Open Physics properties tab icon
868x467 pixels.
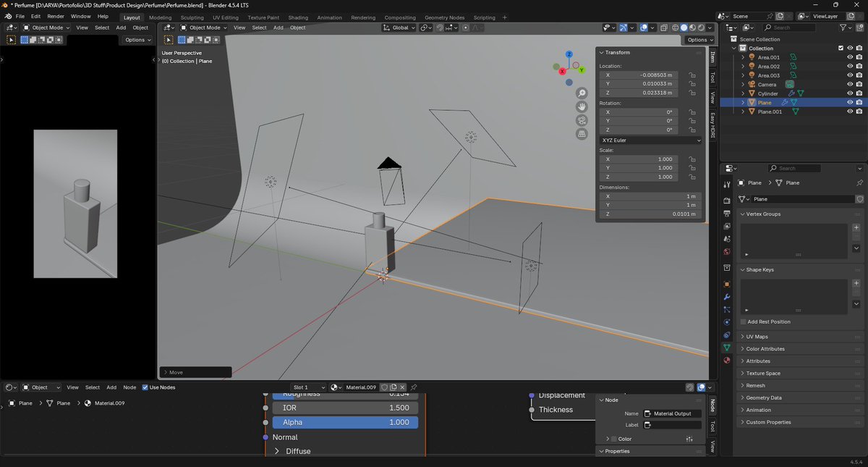pos(727,322)
